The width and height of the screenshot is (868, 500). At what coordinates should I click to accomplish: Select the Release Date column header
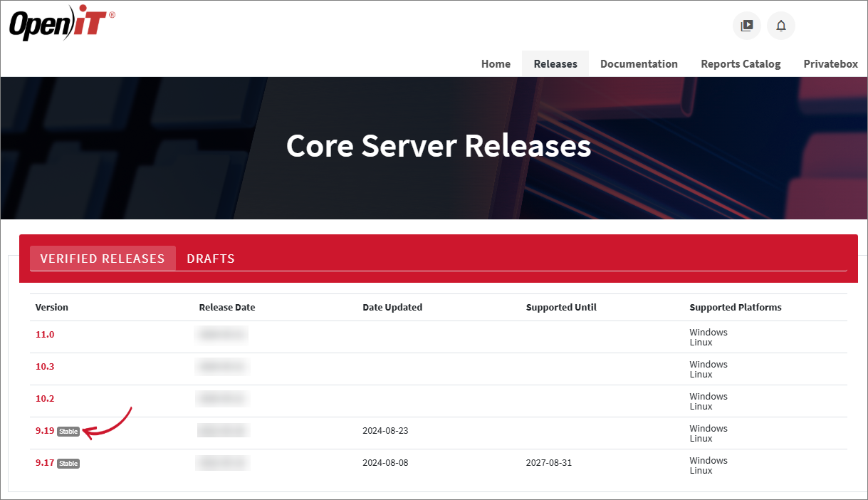pyautogui.click(x=227, y=307)
